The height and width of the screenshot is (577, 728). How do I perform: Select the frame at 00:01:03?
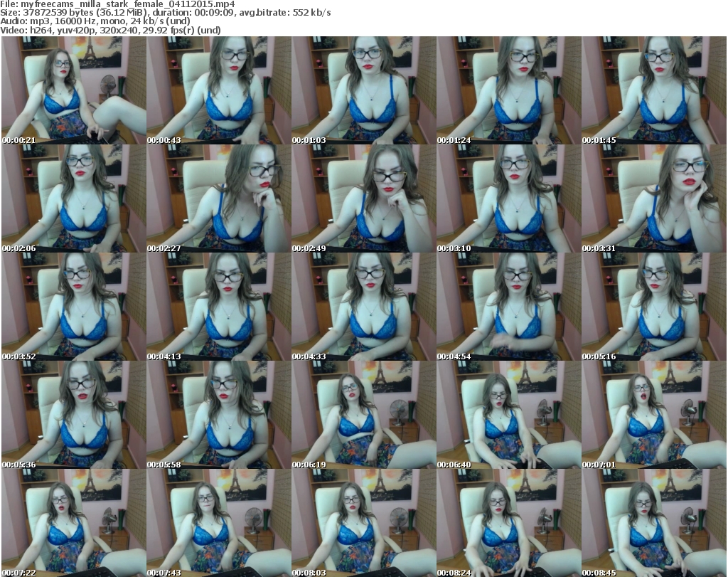[x=364, y=90]
